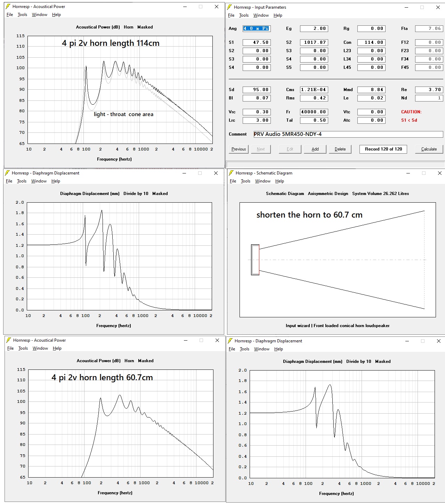The image size is (445, 504).
Task: Click the Vrc field 0.30
Action: tap(257, 112)
